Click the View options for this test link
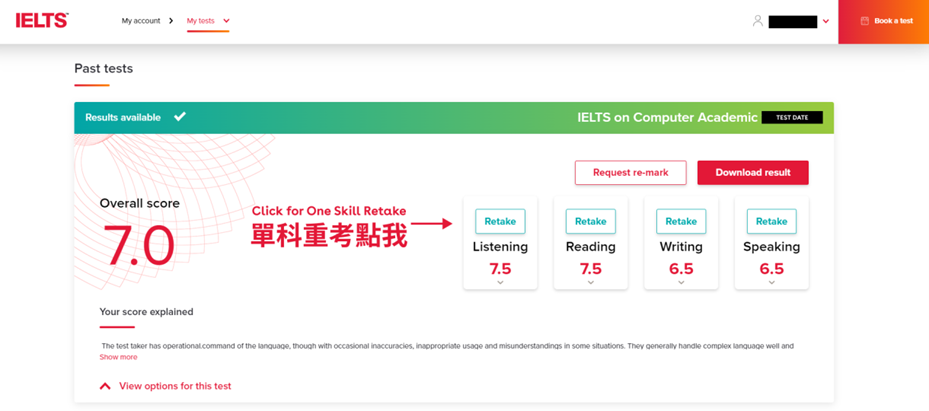This screenshot has height=411, width=929. point(175,386)
